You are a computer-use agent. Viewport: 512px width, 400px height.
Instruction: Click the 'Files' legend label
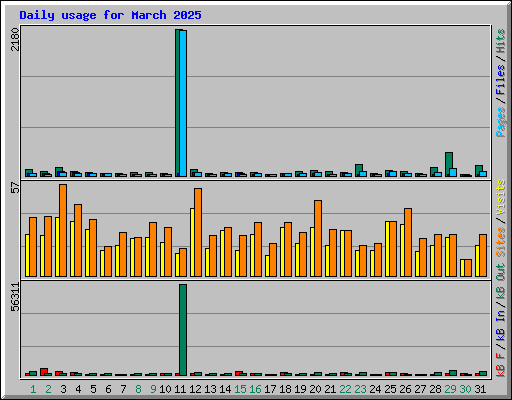501,80
